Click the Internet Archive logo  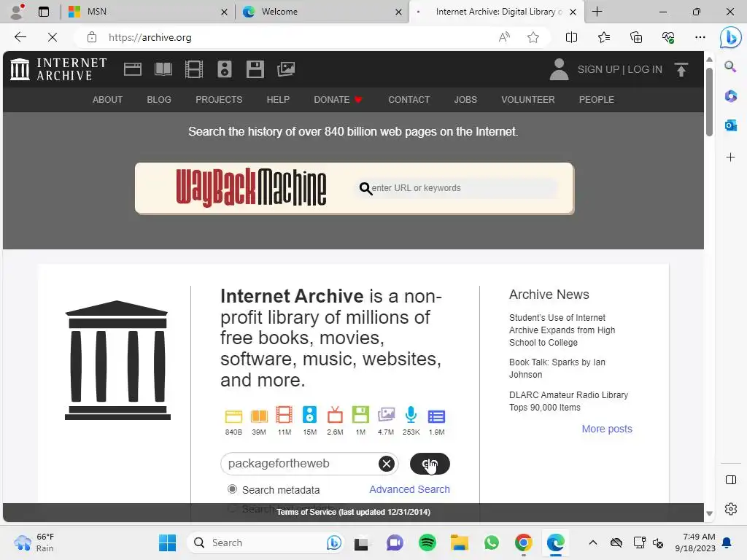pyautogui.click(x=58, y=69)
